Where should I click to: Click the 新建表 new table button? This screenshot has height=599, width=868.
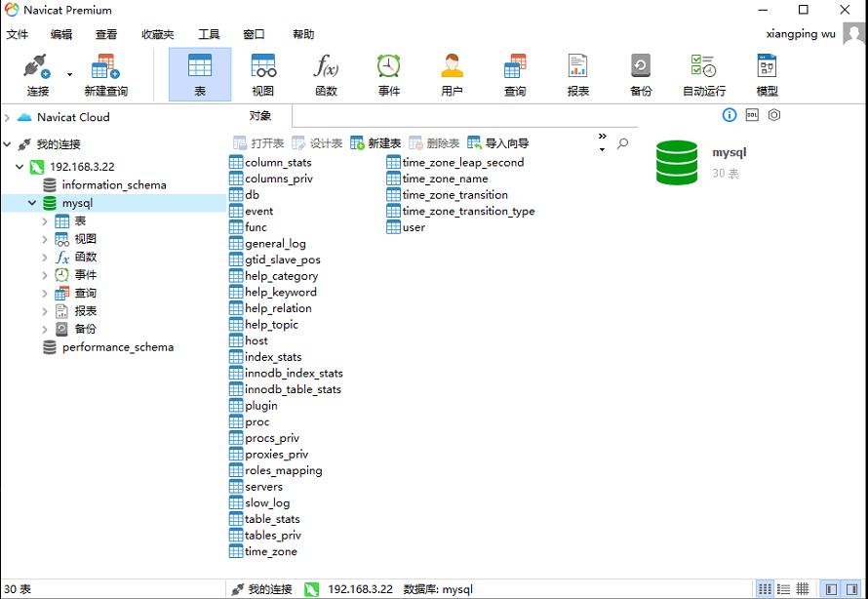(x=375, y=143)
